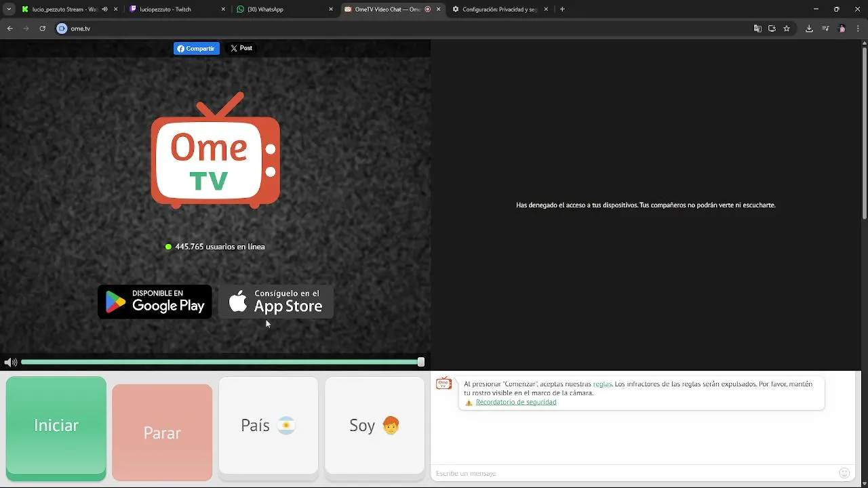Go back to the previous page
The image size is (868, 488).
[9, 28]
